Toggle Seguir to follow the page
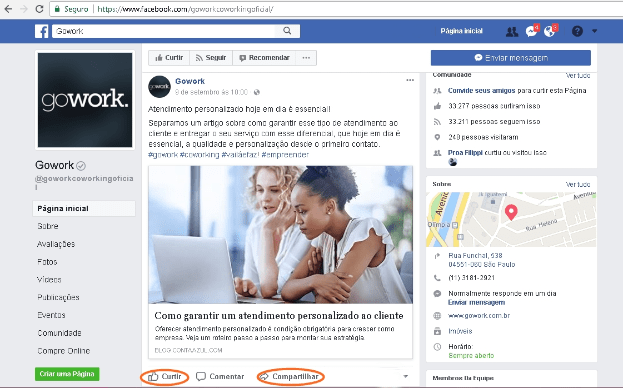Viewport: 623px width, 388px height. click(x=211, y=58)
